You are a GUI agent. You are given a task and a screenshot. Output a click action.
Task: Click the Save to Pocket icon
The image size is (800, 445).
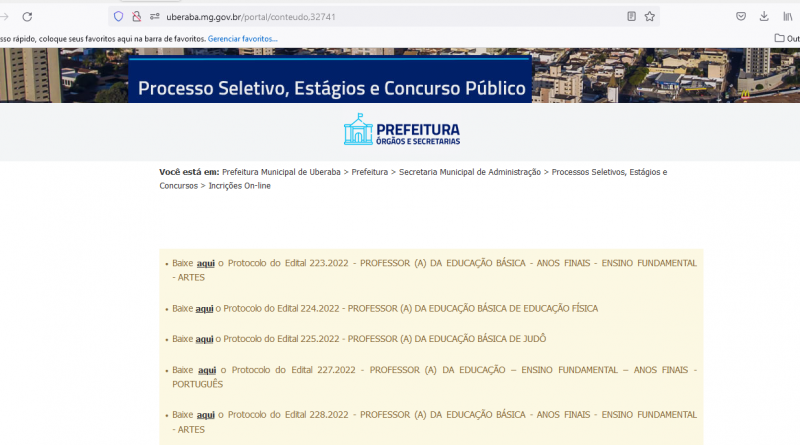[x=741, y=16]
